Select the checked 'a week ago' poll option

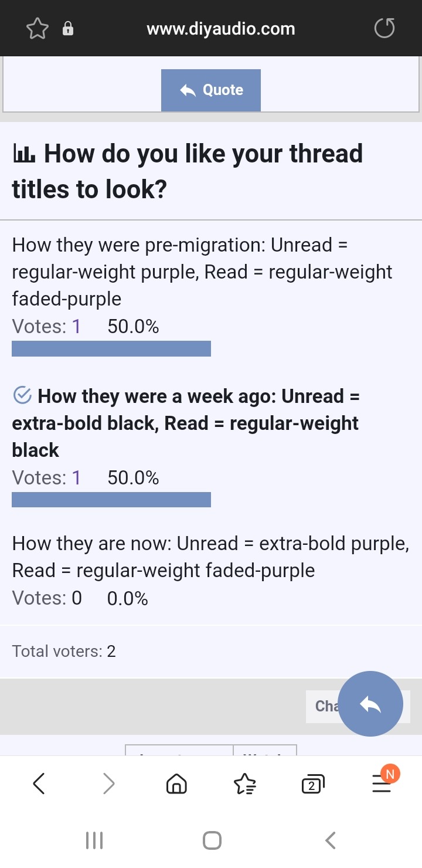pyautogui.click(x=185, y=423)
